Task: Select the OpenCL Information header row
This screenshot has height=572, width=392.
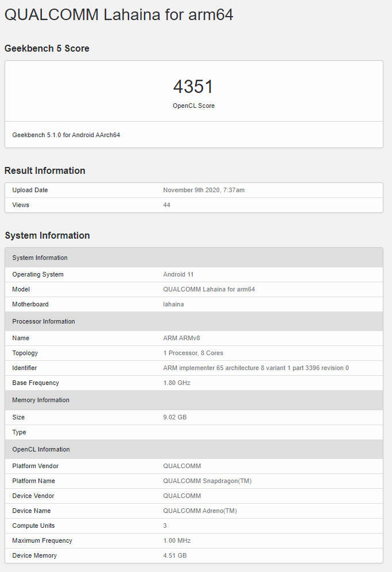Action: tap(194, 449)
